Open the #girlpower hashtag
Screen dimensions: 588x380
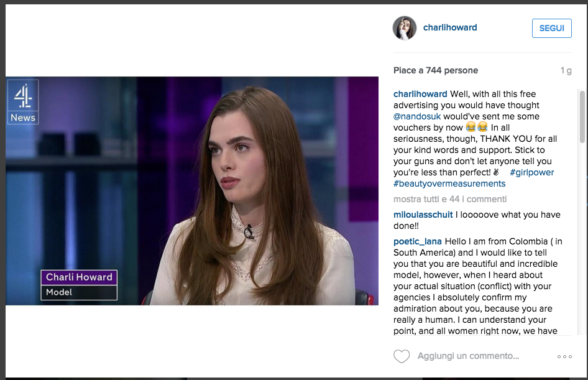[x=532, y=172]
